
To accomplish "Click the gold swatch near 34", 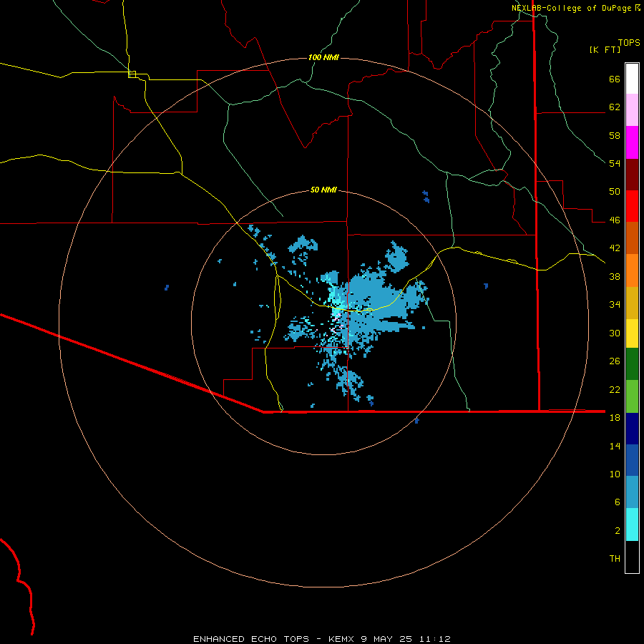I will point(632,303).
